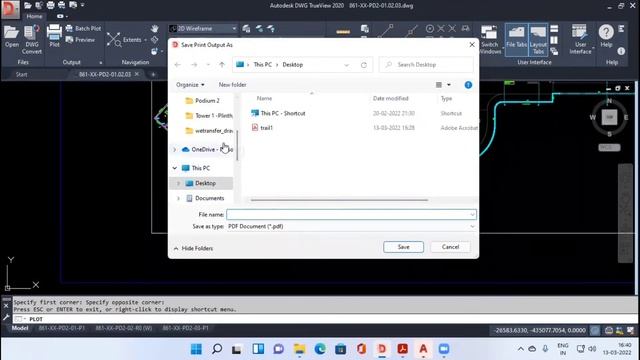Open taskbar Search
The image size is (640, 360).
click(217, 349)
